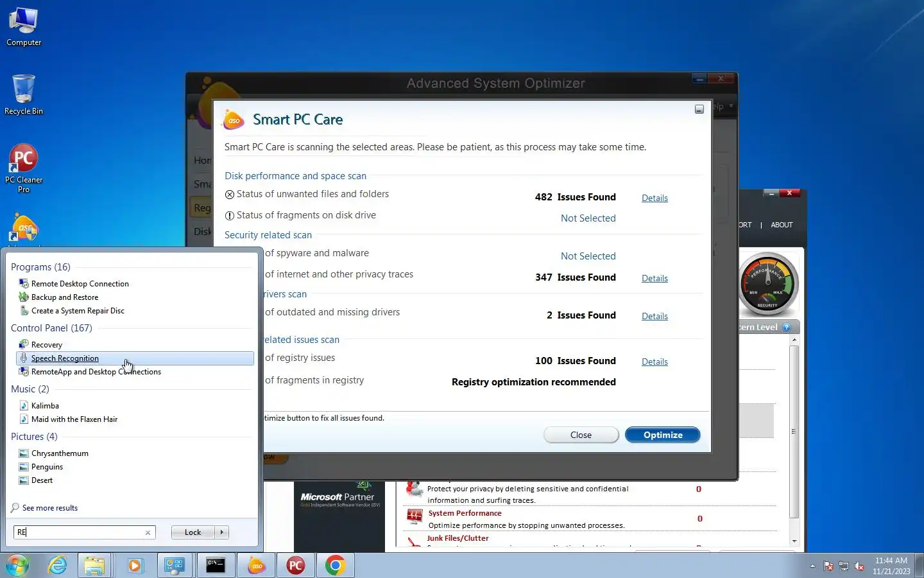The height and width of the screenshot is (578, 924).
Task: Open the Recycle Bin desktop icon
Action: pyautogui.click(x=24, y=94)
